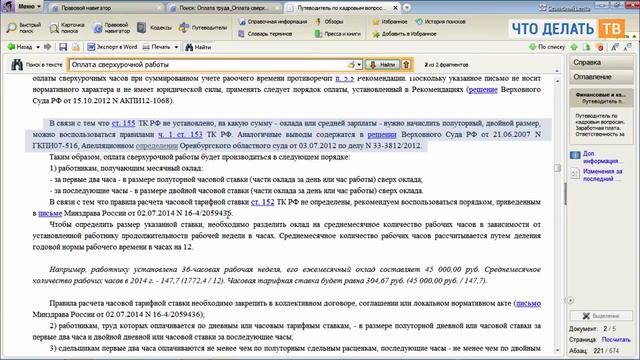Open Пресса и книги
The image size is (640, 360).
[x=338, y=34]
